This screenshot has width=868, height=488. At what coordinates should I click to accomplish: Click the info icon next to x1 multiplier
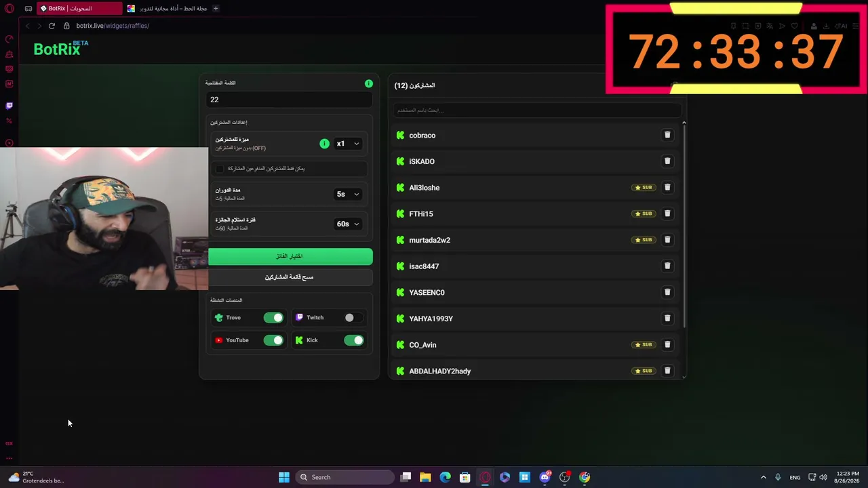tap(324, 144)
